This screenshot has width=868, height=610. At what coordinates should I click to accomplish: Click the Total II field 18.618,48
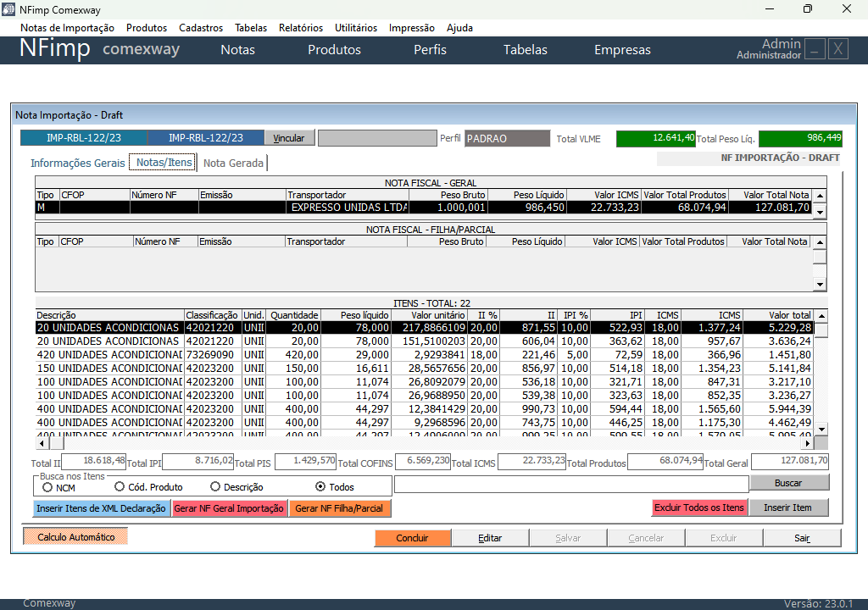point(93,461)
